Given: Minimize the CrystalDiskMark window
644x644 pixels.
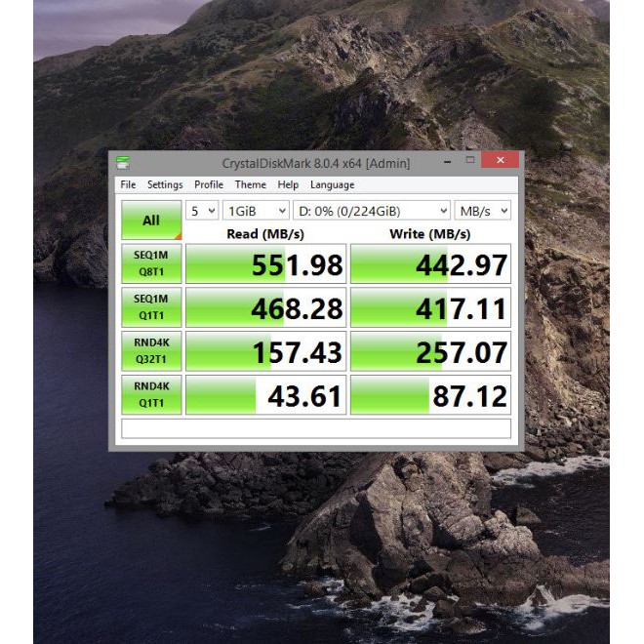Looking at the screenshot, I should (x=448, y=161).
